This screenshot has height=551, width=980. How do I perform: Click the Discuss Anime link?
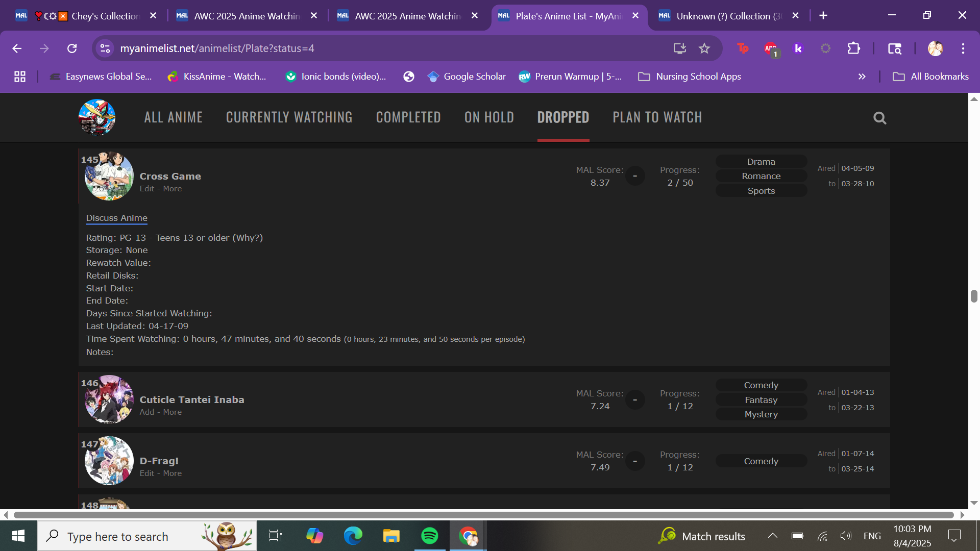pos(116,218)
